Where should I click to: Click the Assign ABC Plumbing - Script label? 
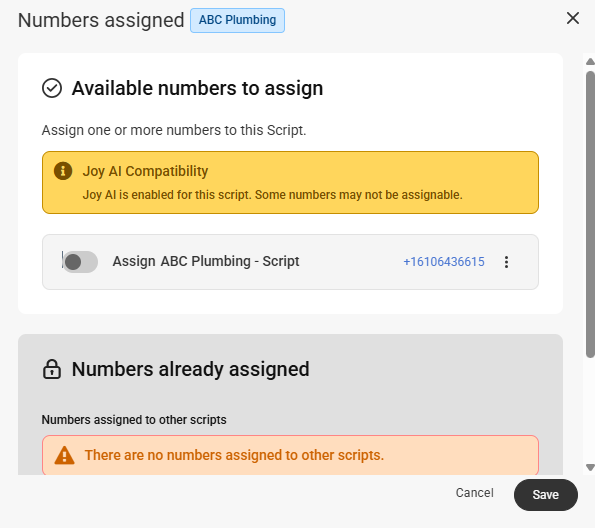pos(206,262)
